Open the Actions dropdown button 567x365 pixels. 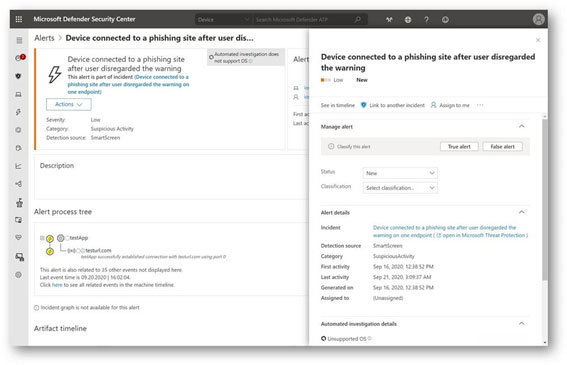click(x=69, y=104)
